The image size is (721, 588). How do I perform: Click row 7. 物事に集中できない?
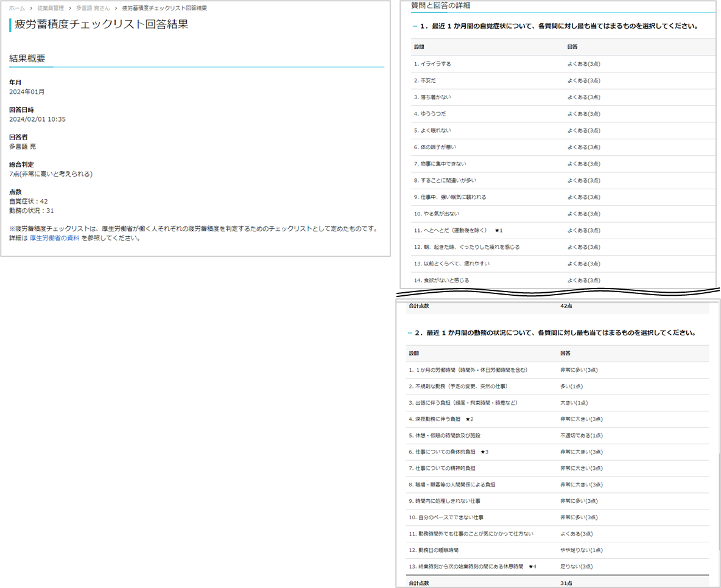tap(564, 164)
